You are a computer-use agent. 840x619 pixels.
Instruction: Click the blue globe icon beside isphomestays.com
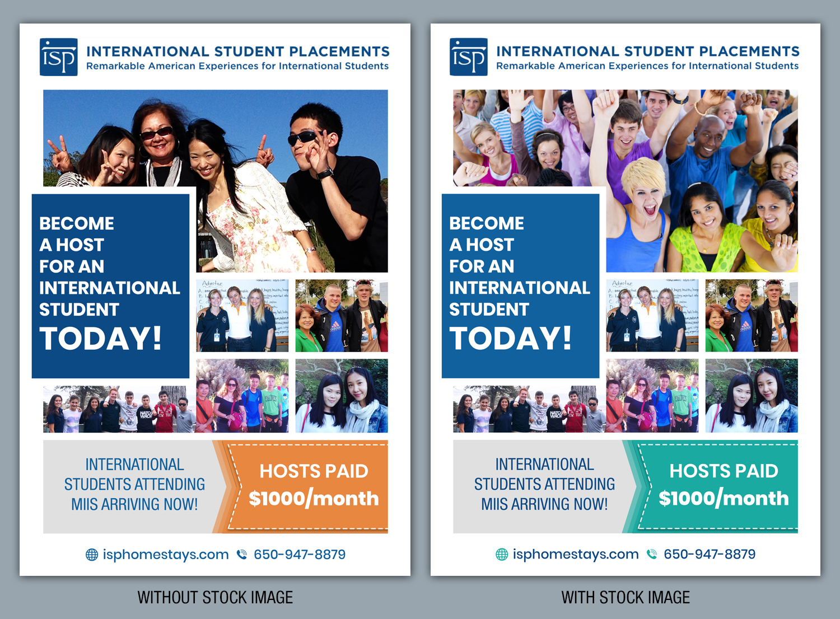click(x=92, y=555)
